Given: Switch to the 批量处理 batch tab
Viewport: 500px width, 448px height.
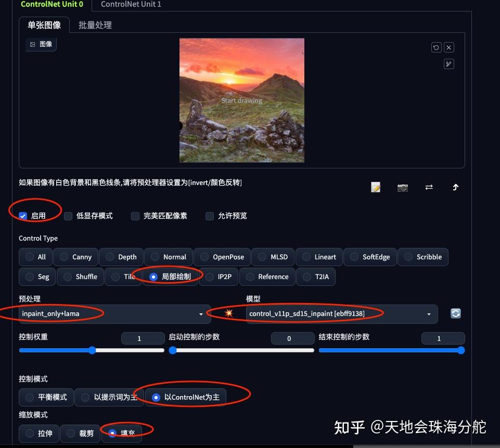Looking at the screenshot, I should click(95, 24).
